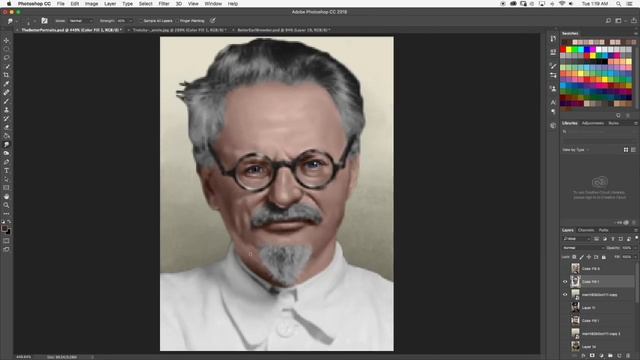
Task: Select the Paint Bucket tool
Action: tap(6, 136)
